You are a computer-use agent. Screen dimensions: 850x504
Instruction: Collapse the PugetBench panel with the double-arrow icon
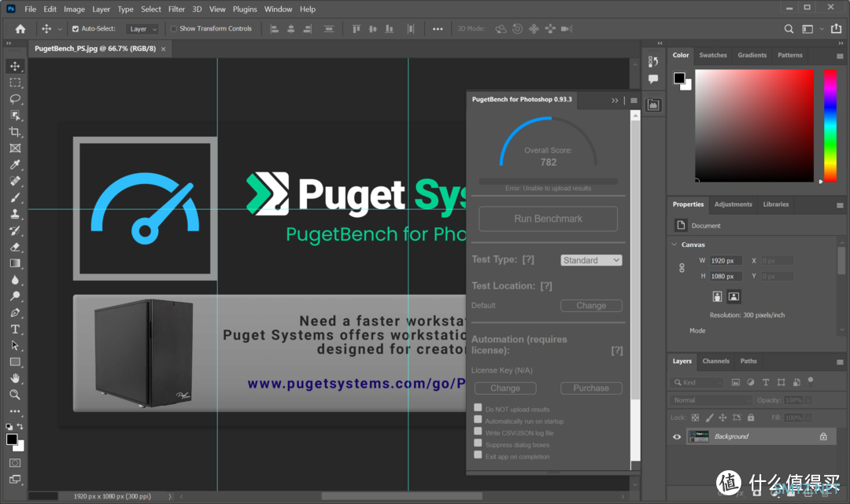tap(615, 101)
